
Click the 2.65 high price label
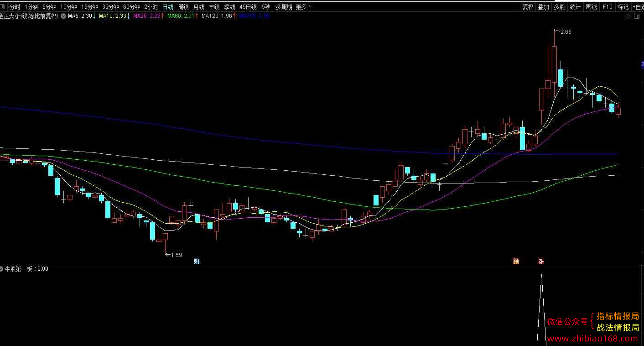point(566,32)
